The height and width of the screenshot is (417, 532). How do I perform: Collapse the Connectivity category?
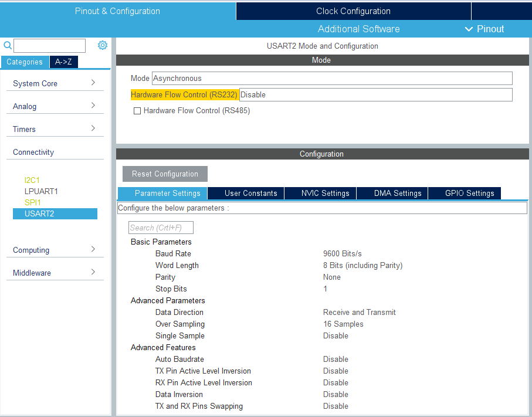pyautogui.click(x=55, y=152)
